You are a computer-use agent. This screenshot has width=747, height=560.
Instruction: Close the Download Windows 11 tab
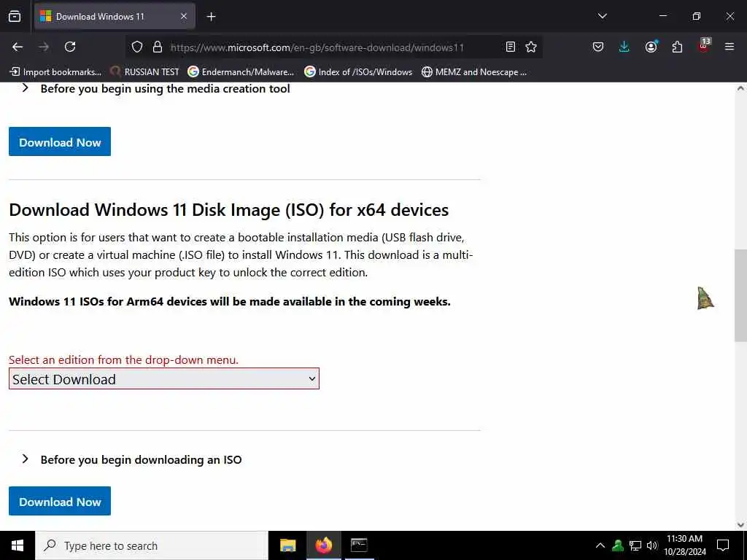click(x=184, y=16)
